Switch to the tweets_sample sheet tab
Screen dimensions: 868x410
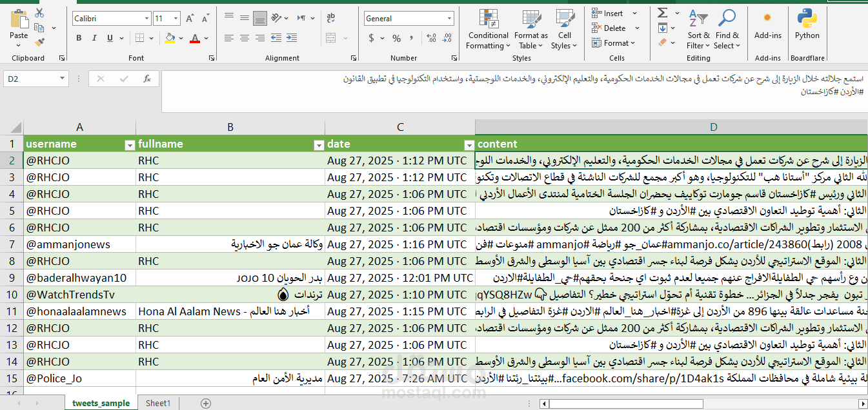coord(101,404)
